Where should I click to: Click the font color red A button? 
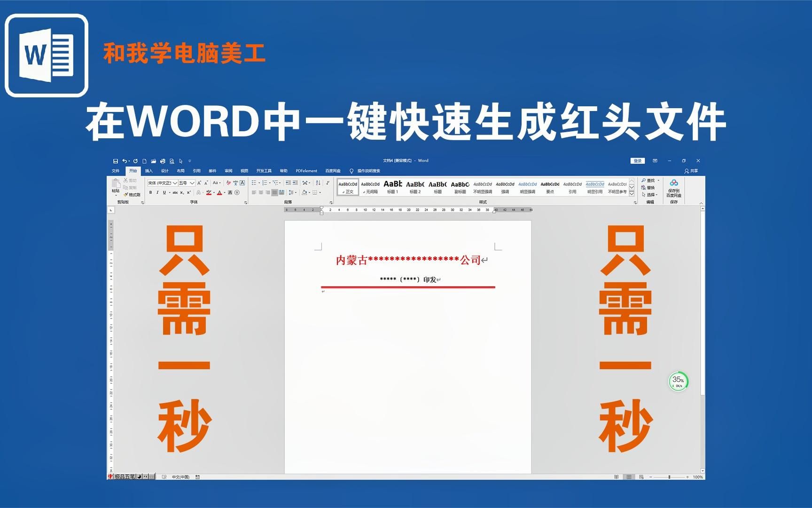tap(219, 192)
